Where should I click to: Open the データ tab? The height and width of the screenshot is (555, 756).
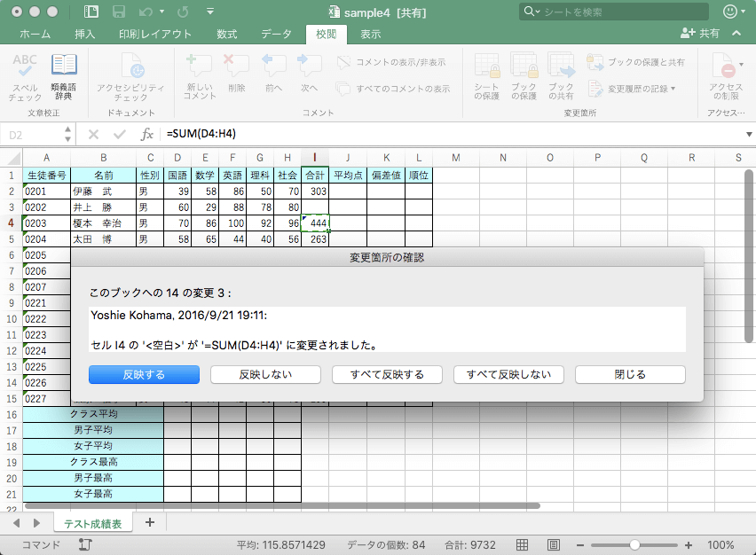point(276,34)
